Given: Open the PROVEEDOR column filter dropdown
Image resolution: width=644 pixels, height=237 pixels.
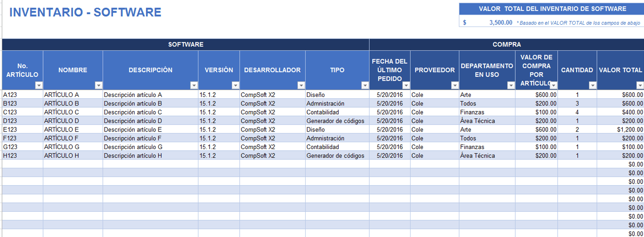Looking at the screenshot, I should [x=455, y=85].
